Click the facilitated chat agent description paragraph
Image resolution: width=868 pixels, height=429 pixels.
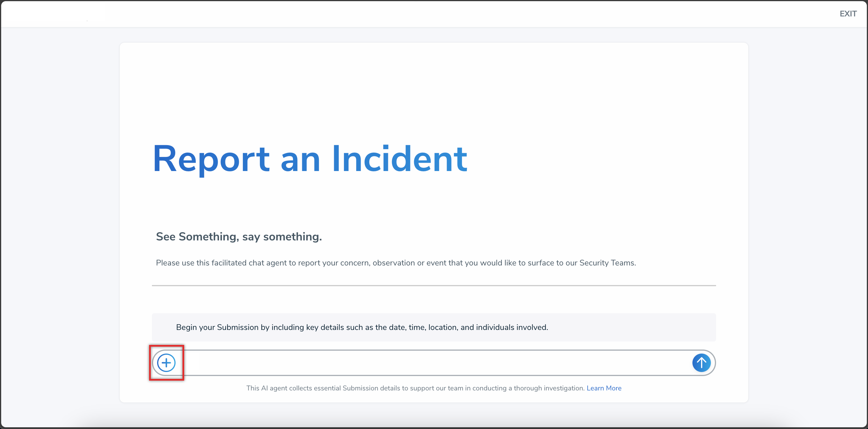(x=396, y=263)
